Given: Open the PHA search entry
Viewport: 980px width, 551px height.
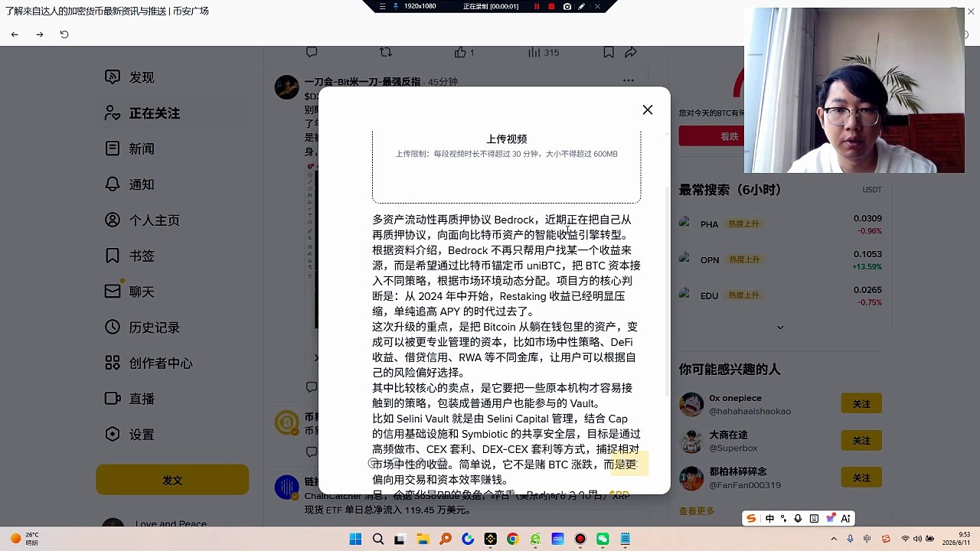Looking at the screenshot, I should (780, 224).
